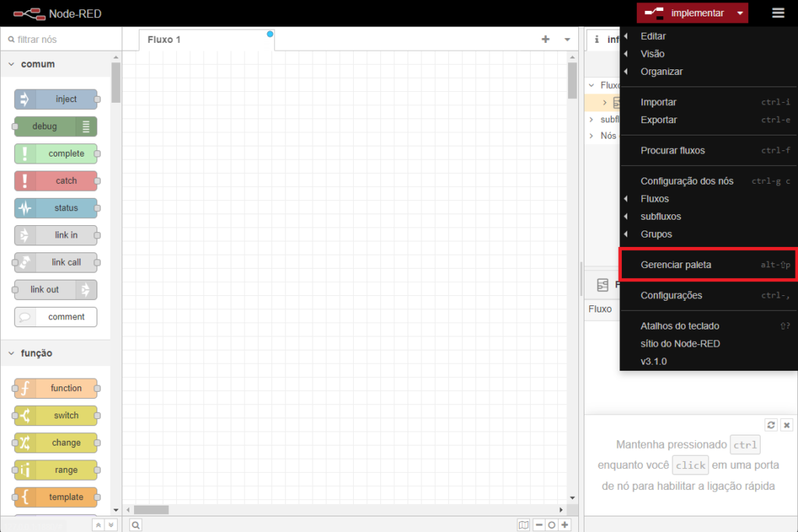Click the switch node in palette
The image size is (798, 532).
coord(56,415)
